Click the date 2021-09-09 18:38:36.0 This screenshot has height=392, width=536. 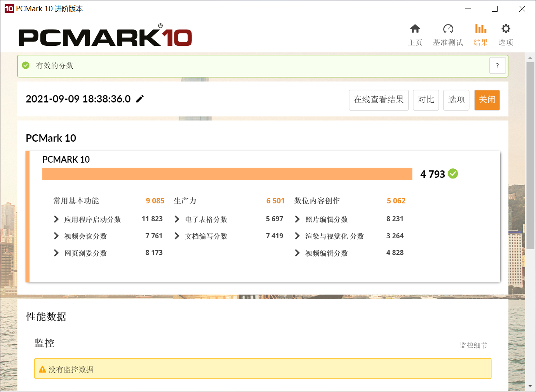(78, 99)
